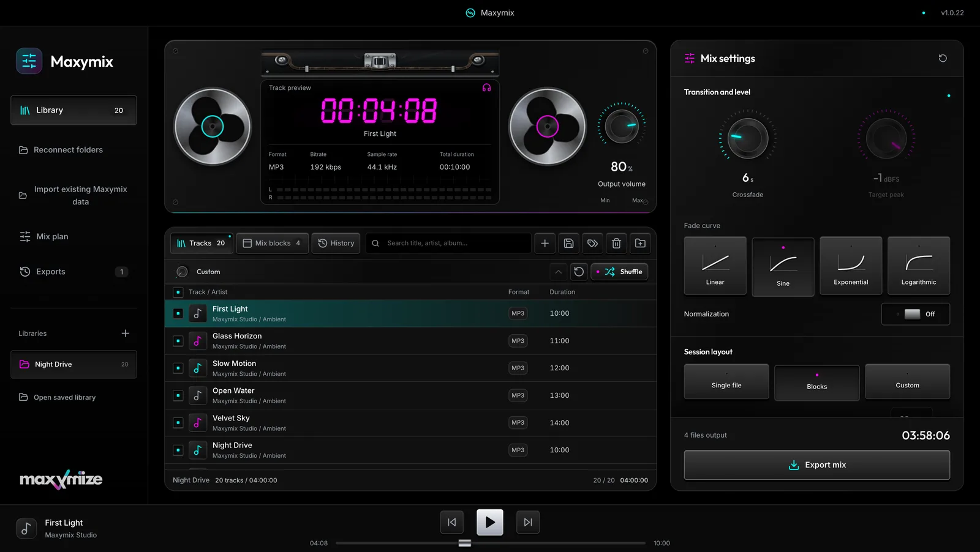Skip to previous track
Viewport: 980px width, 552px height.
click(x=452, y=522)
